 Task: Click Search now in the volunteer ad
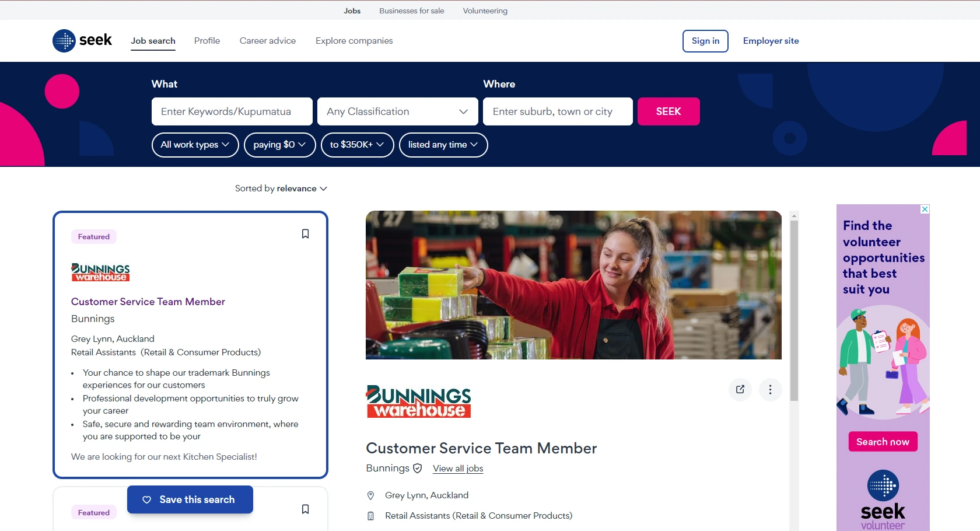(883, 442)
